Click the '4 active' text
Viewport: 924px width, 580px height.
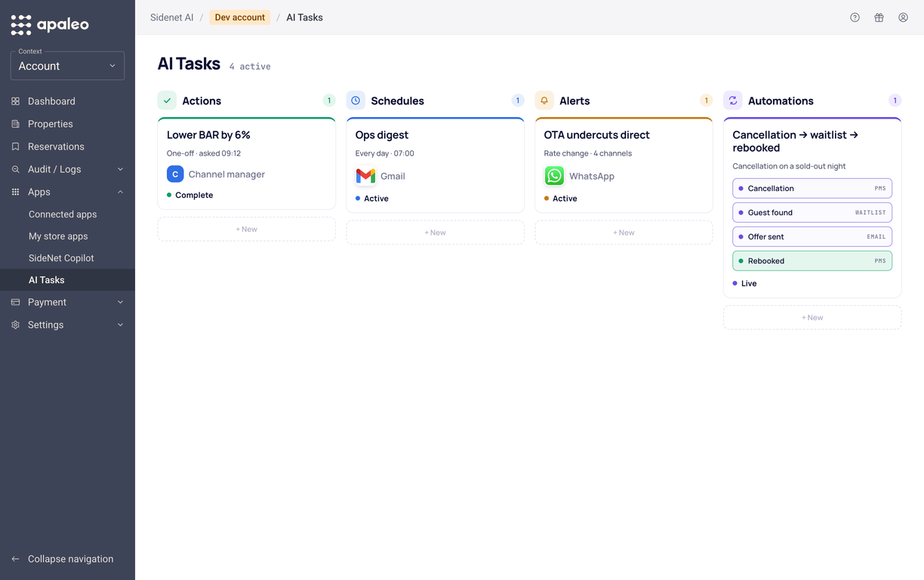[x=250, y=66]
